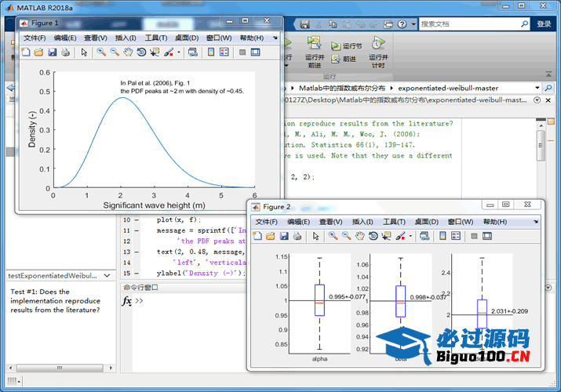Open Brush color dropdown arrow in Figure 2
Screen dimensions: 561x392
pos(410,236)
